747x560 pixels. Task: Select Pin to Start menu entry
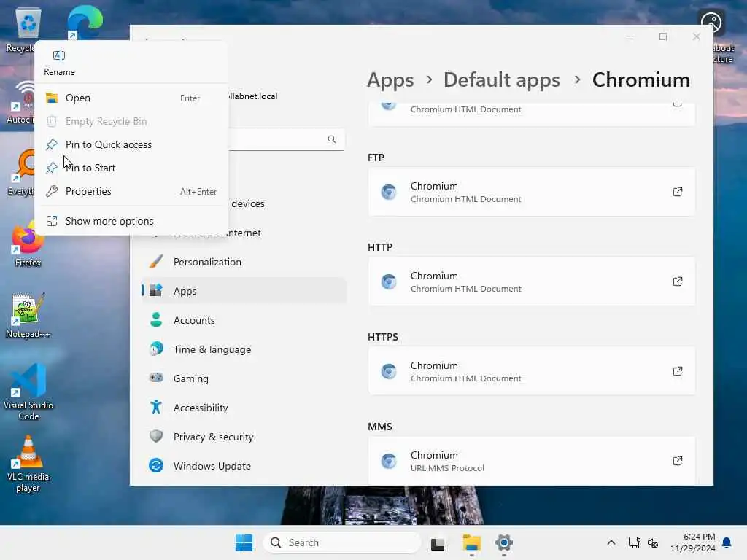click(132, 168)
